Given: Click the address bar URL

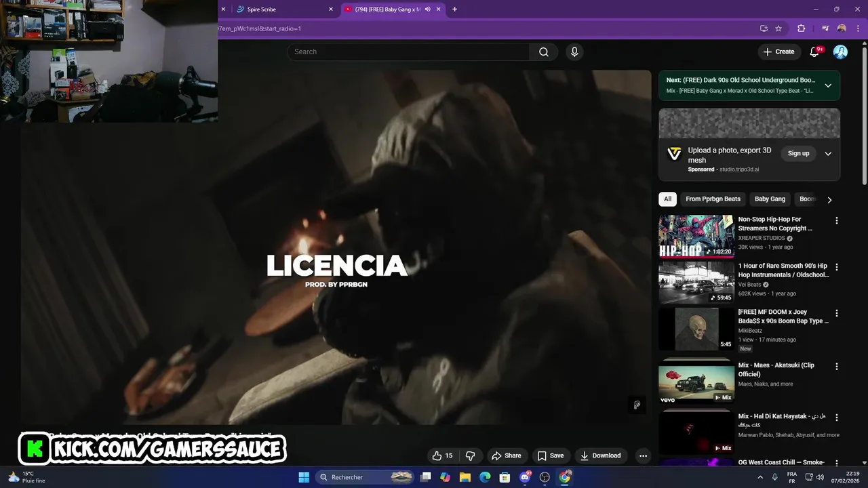Looking at the screenshot, I should pyautogui.click(x=259, y=28).
